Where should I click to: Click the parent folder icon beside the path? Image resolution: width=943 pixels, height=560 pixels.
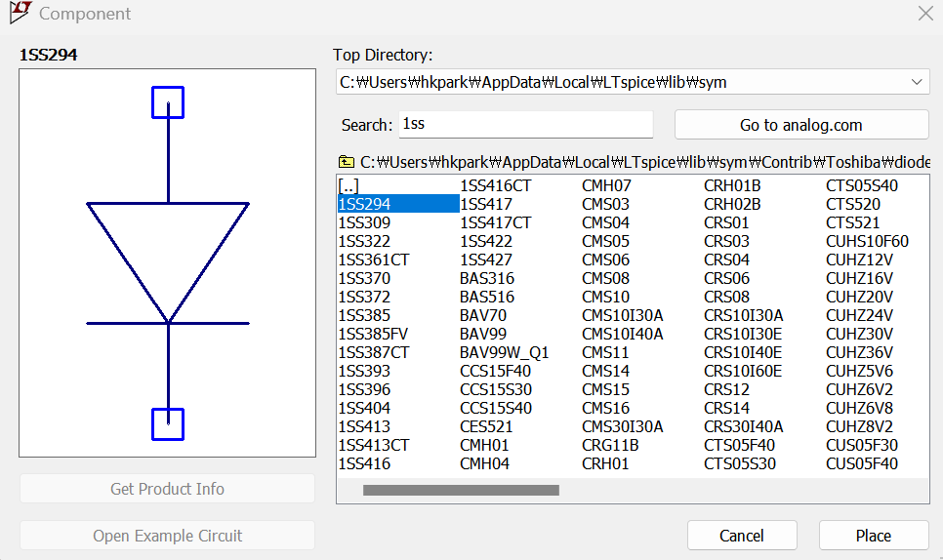click(x=347, y=162)
